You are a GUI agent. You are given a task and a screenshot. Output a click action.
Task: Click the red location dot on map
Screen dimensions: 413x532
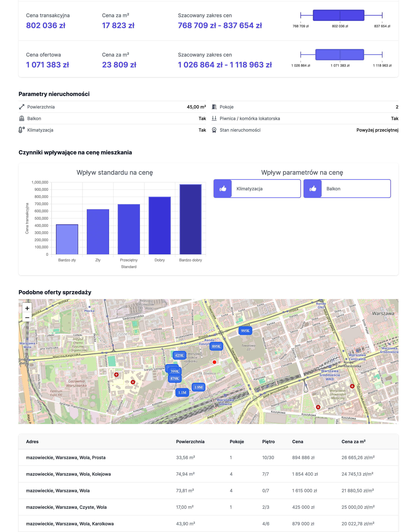pyautogui.click(x=215, y=362)
